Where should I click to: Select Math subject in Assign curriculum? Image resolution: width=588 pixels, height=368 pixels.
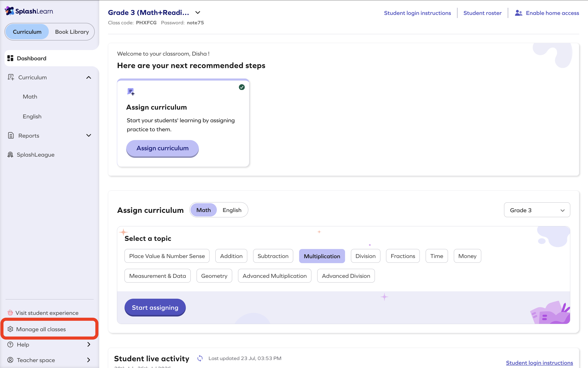click(203, 210)
